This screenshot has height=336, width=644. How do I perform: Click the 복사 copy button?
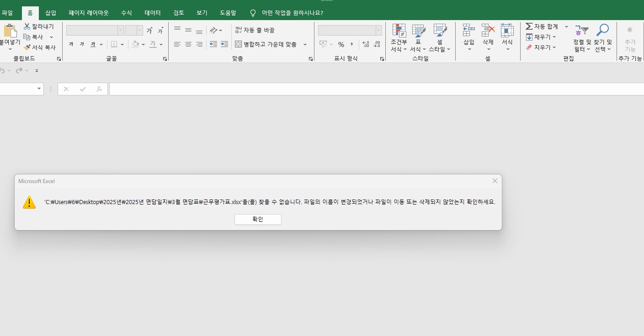pos(34,37)
